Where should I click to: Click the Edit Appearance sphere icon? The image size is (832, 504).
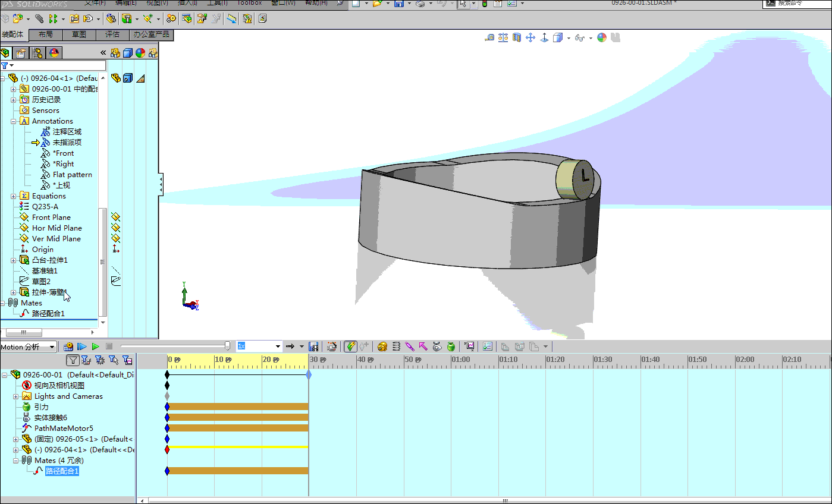click(601, 37)
